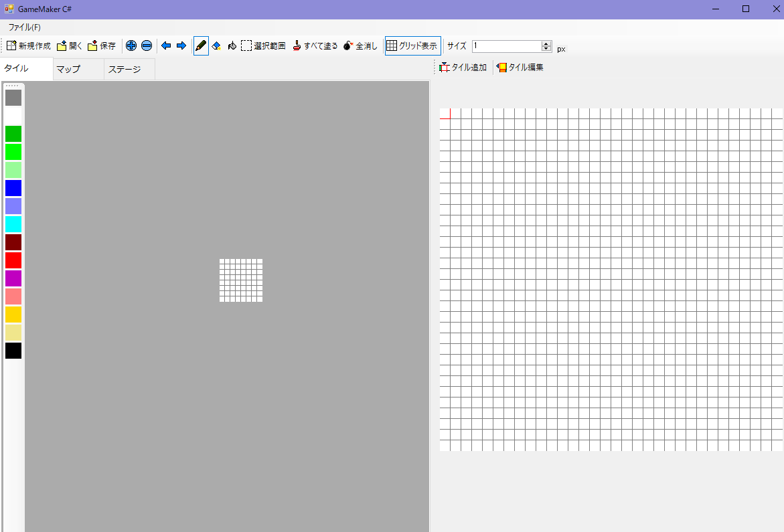
Task: Pick the gray color swatch
Action: [13, 98]
